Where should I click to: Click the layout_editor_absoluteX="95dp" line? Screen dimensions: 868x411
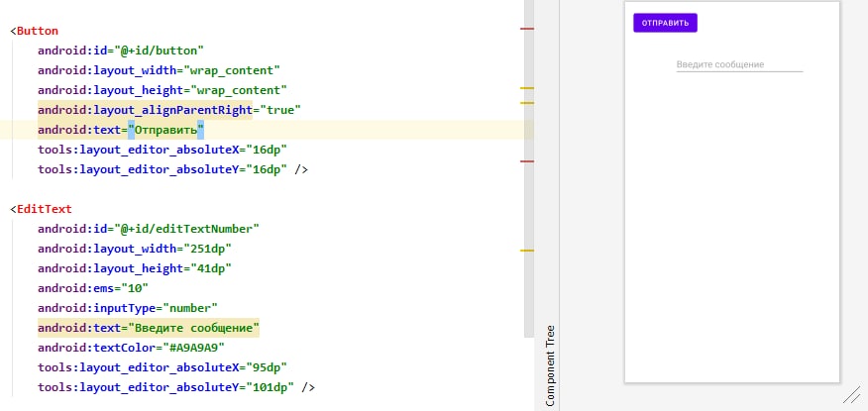tap(163, 367)
